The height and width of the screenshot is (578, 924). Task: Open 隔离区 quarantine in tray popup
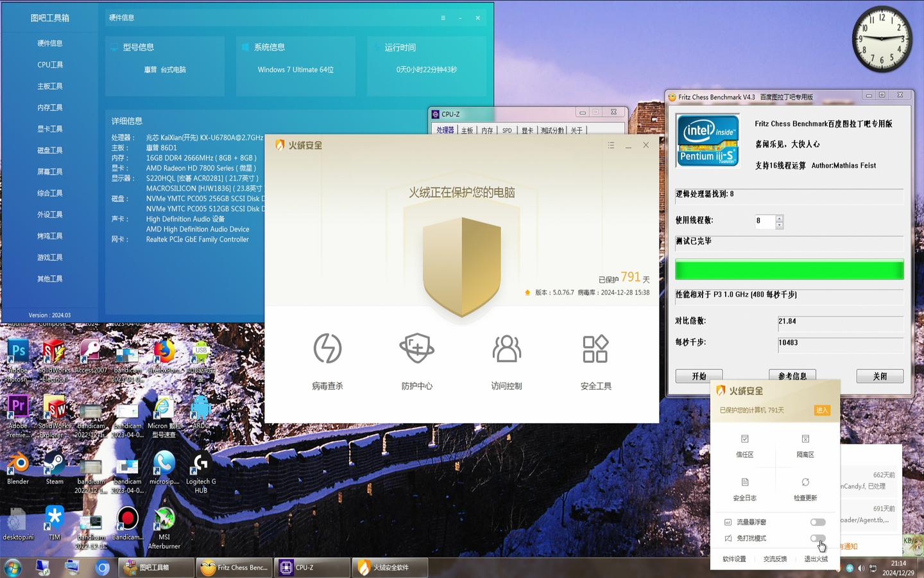click(805, 446)
